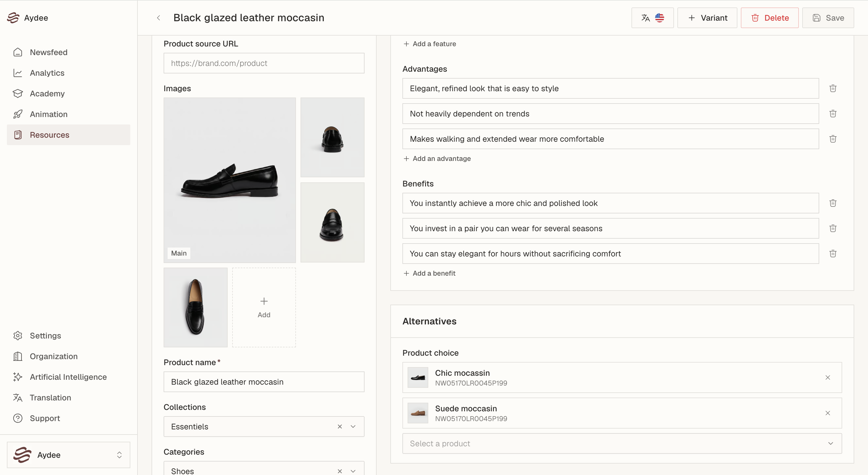This screenshot has height=475, width=868.
Task: Expand the Collections dropdown chevron
Action: click(353, 427)
